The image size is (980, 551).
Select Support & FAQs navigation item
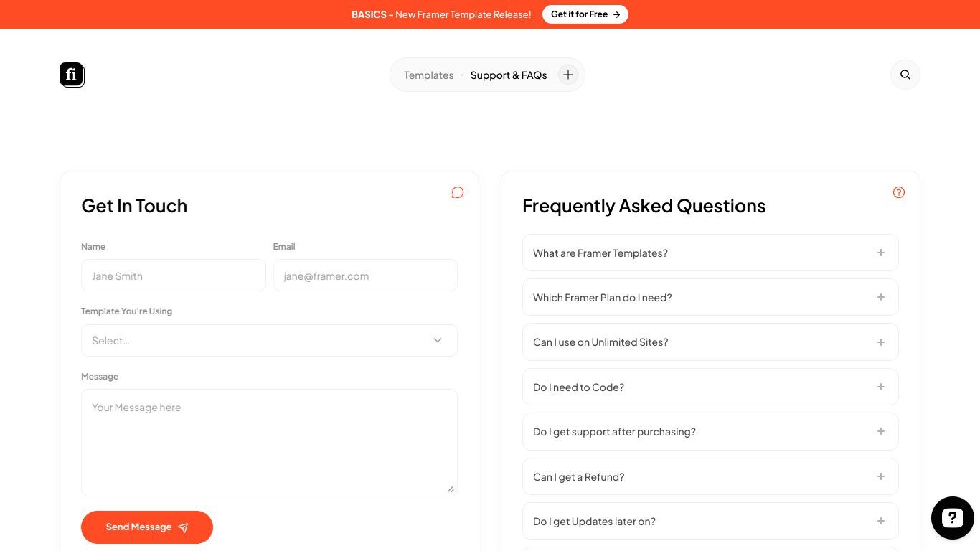pos(509,75)
